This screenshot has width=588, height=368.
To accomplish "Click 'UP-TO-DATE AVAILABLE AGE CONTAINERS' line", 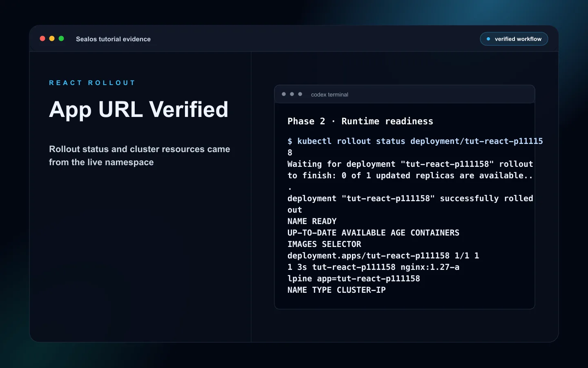I will coord(373,233).
